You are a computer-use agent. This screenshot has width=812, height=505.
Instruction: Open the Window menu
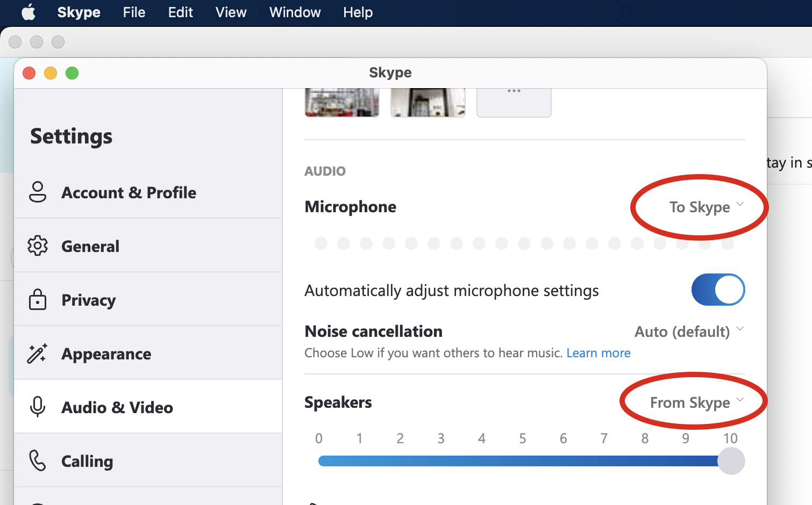coord(295,12)
